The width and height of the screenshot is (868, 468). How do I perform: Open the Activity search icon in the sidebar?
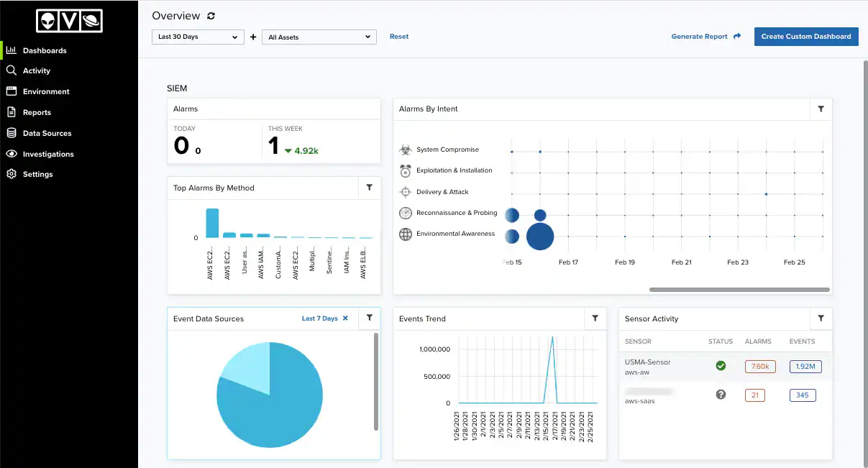[11, 70]
